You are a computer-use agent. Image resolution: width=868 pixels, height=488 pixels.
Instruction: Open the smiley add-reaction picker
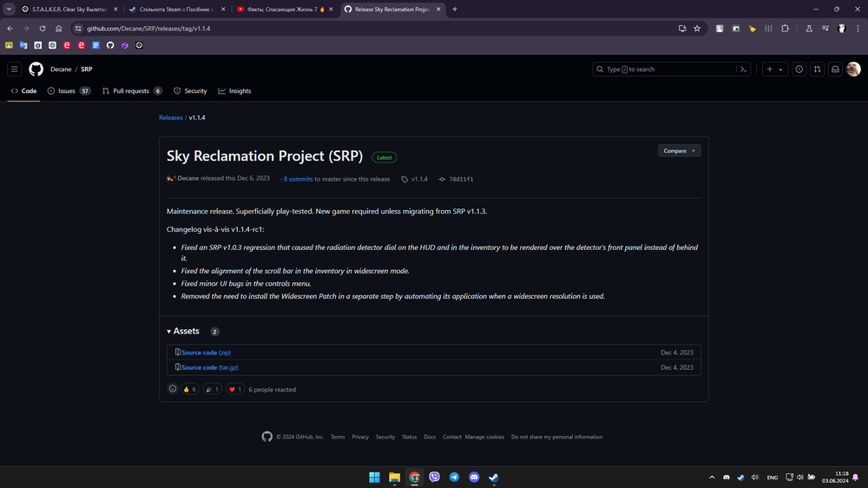point(173,389)
